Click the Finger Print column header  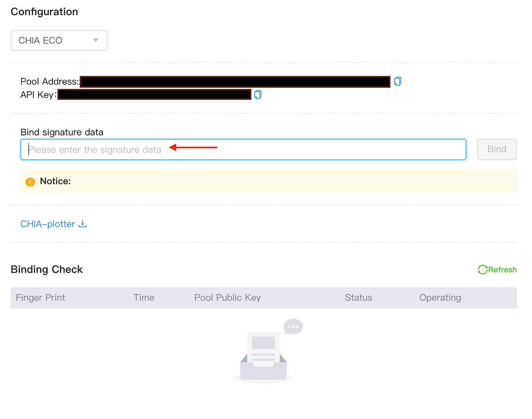(x=40, y=298)
